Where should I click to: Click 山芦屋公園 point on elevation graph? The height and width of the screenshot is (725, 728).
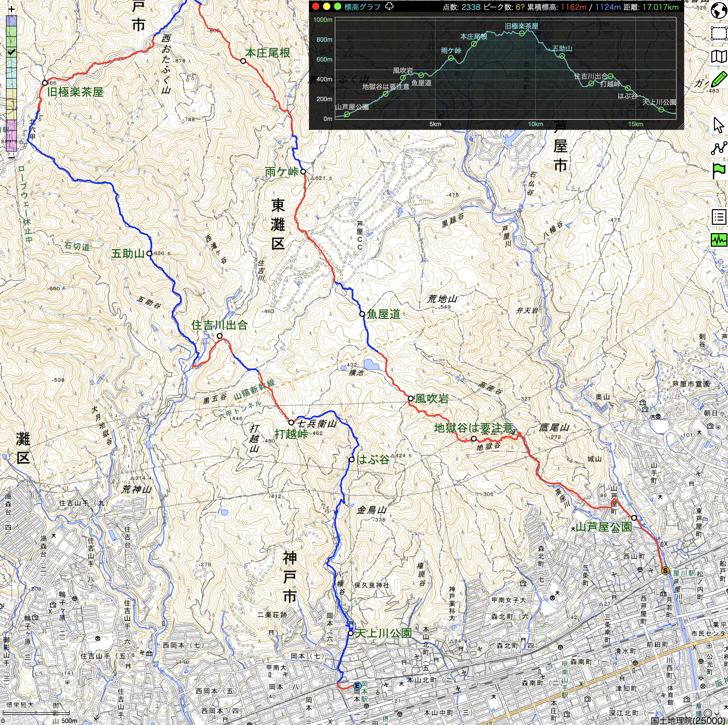[347, 114]
